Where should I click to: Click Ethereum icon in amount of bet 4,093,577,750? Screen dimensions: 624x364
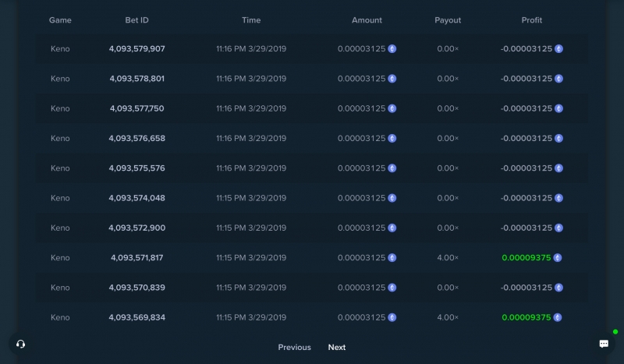(x=392, y=108)
